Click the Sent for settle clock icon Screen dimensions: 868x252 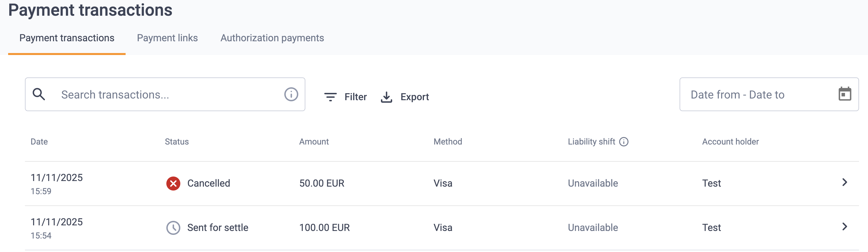pos(173,228)
